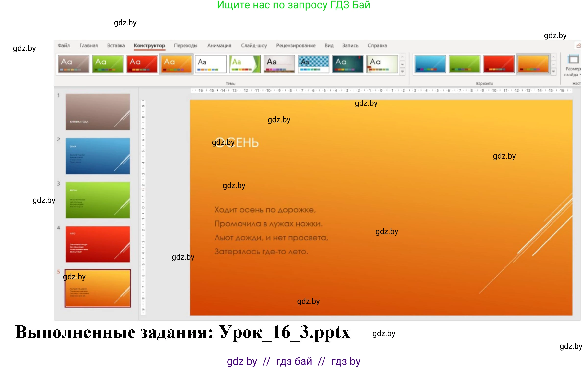The image size is (588, 368).
Task: Select the blue color variant
Action: point(430,64)
